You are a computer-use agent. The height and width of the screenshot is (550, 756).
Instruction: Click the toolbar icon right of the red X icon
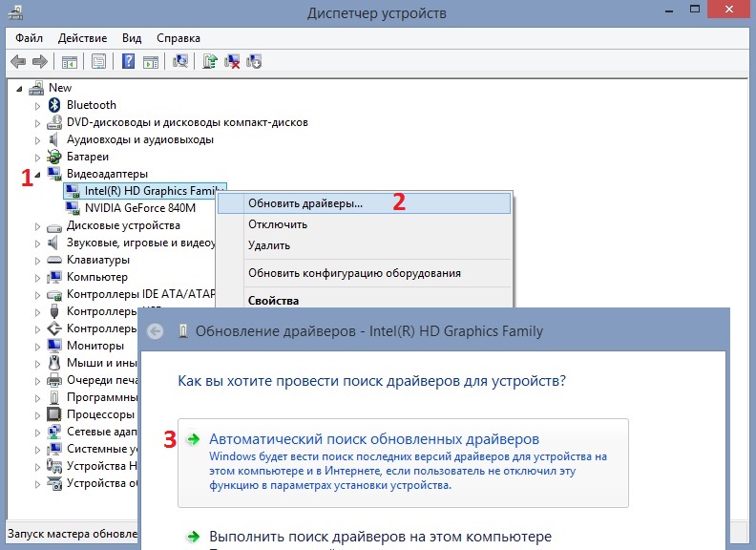coord(254,61)
